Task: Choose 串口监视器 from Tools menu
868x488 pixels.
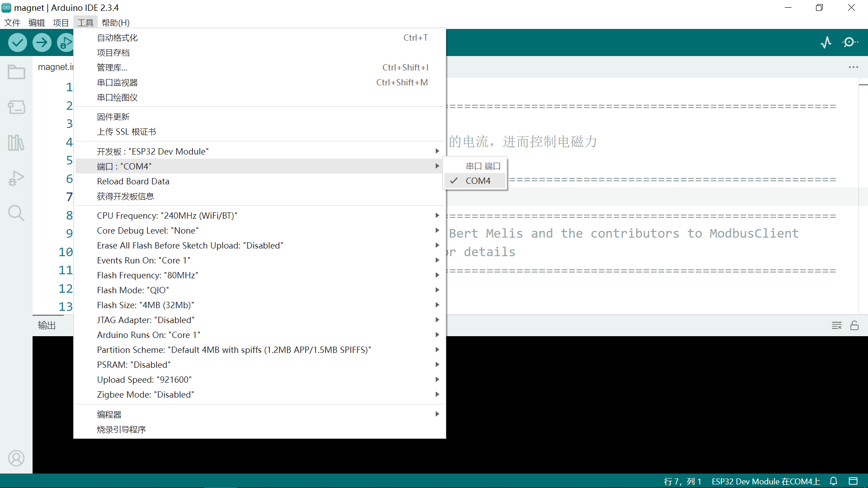Action: coord(118,82)
